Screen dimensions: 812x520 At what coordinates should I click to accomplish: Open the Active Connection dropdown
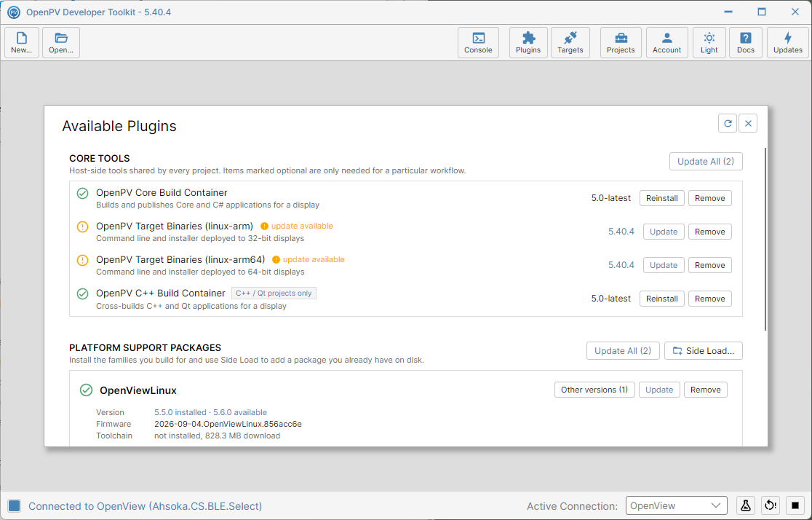[677, 505]
